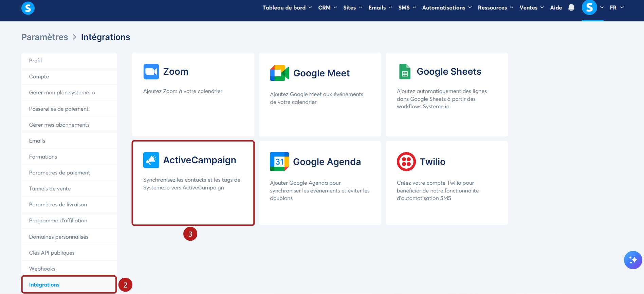
Task: Click the Google Agenda calendar icon
Action: click(279, 162)
